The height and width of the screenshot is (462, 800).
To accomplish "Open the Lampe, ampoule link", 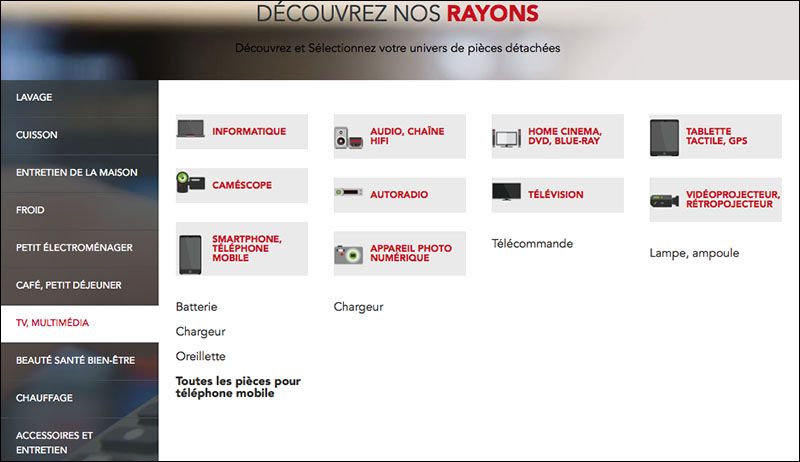I will coord(694,253).
